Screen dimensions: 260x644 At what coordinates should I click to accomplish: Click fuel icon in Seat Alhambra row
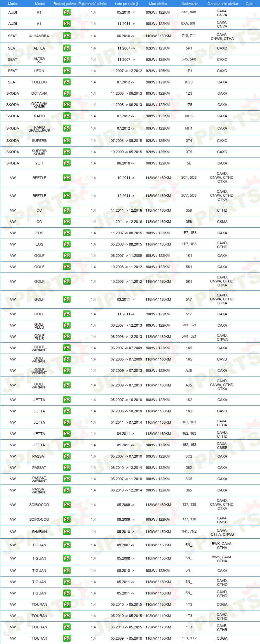click(66, 36)
